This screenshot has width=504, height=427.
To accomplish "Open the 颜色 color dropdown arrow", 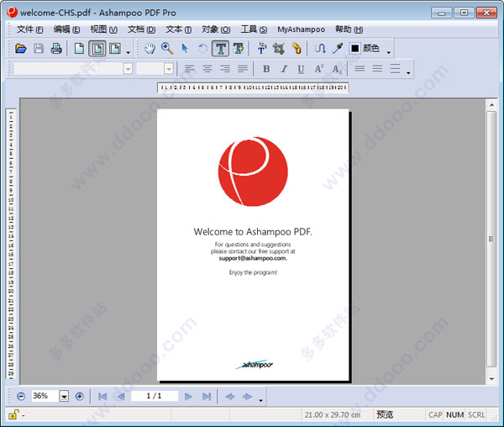I will pyautogui.click(x=389, y=52).
